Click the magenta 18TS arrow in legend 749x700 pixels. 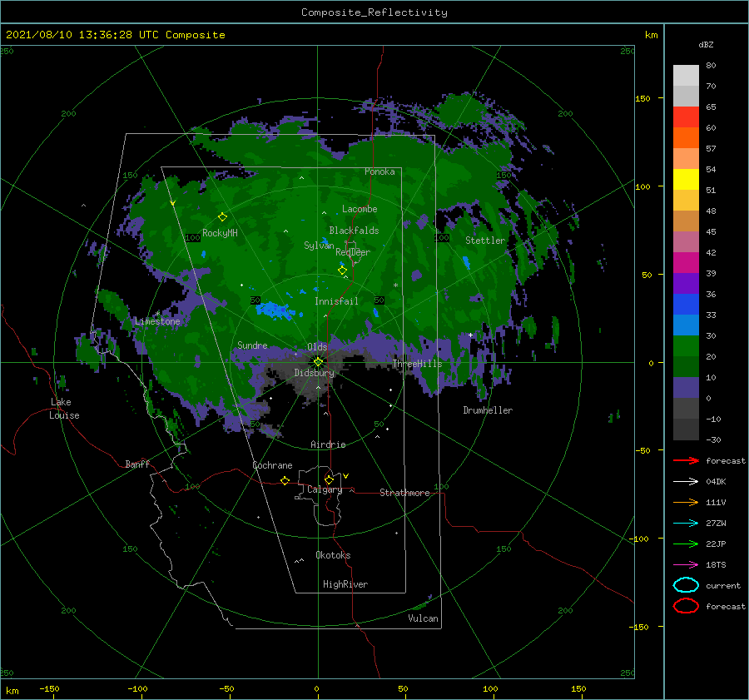coord(686,565)
